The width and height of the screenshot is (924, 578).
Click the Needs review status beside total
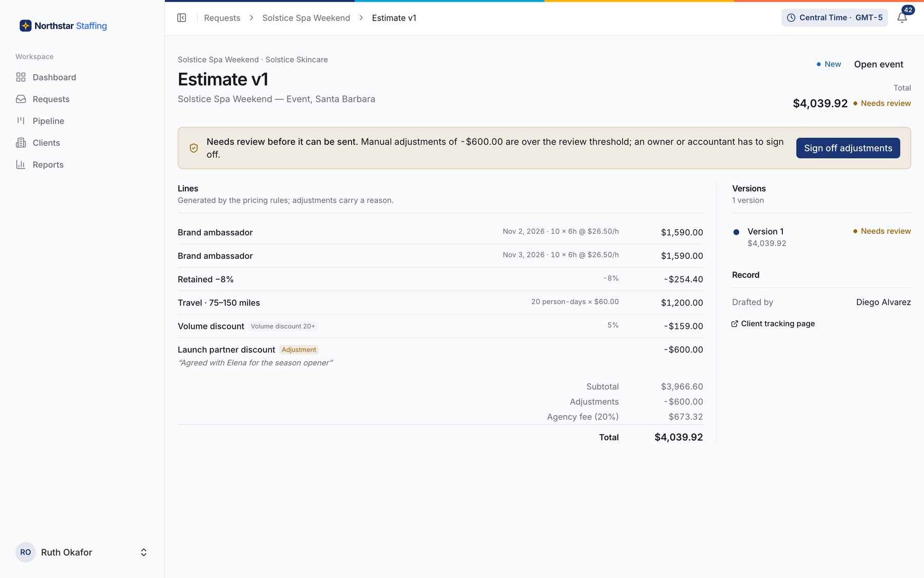pyautogui.click(x=882, y=103)
